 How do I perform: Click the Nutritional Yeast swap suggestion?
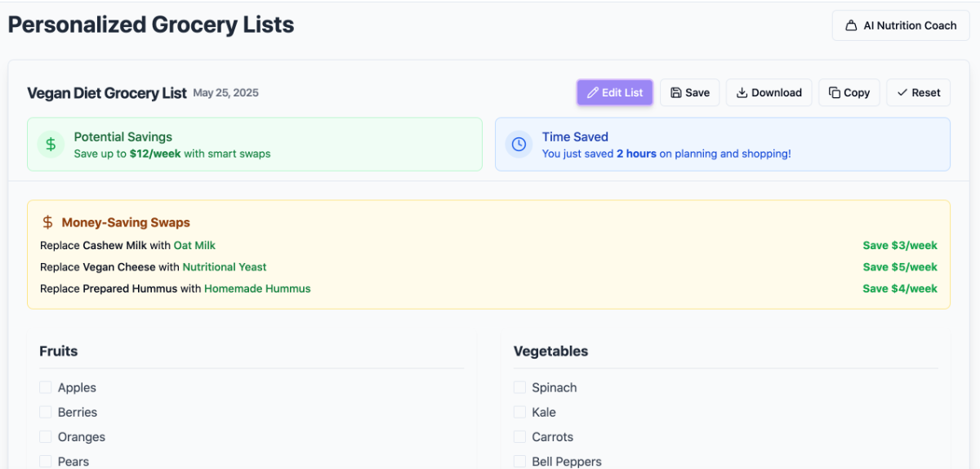tap(225, 267)
